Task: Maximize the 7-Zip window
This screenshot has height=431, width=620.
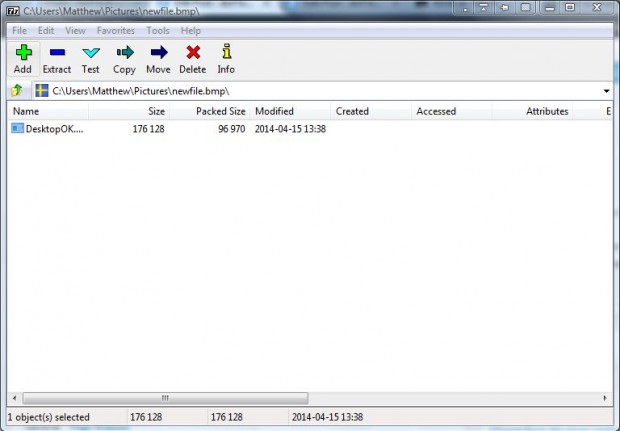Action: tap(570, 8)
